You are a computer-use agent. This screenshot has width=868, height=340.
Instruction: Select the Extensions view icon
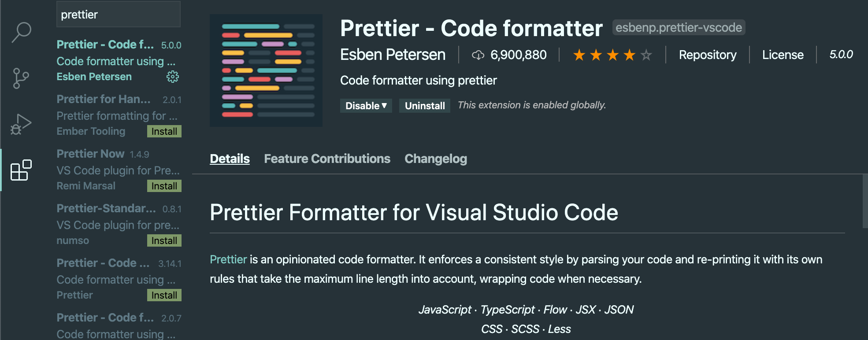pyautogui.click(x=21, y=170)
